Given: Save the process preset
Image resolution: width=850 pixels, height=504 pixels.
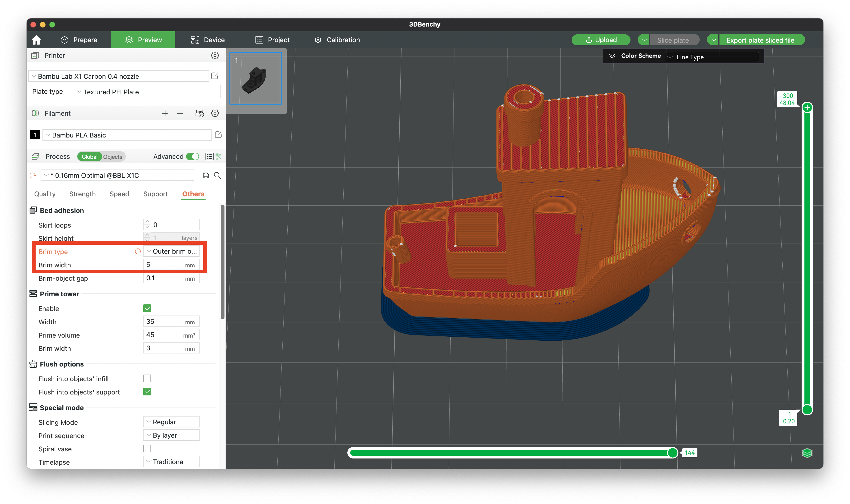Looking at the screenshot, I should [x=205, y=176].
